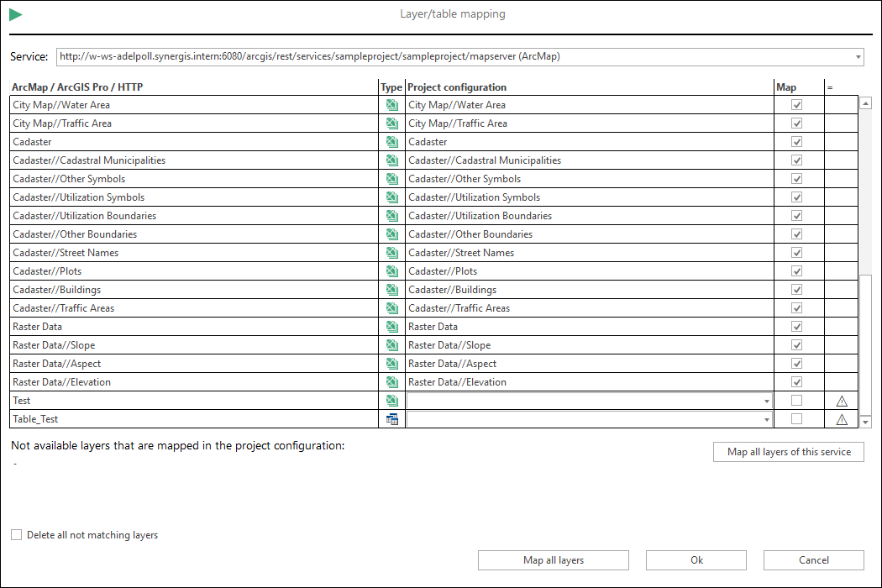Click the layer type icon for Raster Data//Elevation
This screenshot has width=882, height=588.
(x=391, y=381)
